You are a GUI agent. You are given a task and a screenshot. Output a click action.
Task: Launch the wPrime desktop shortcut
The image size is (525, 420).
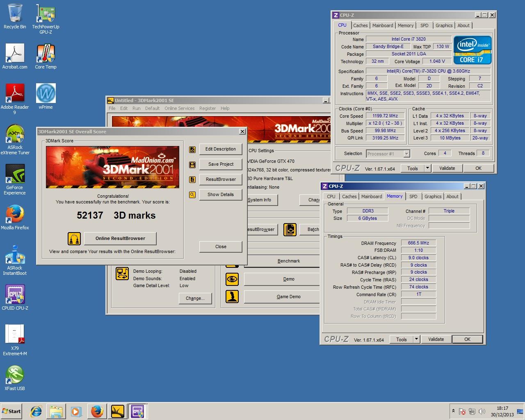[46, 97]
